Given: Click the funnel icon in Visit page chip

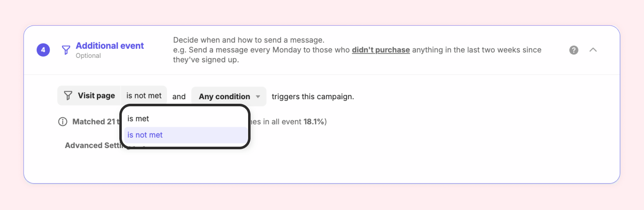Looking at the screenshot, I should pos(68,96).
